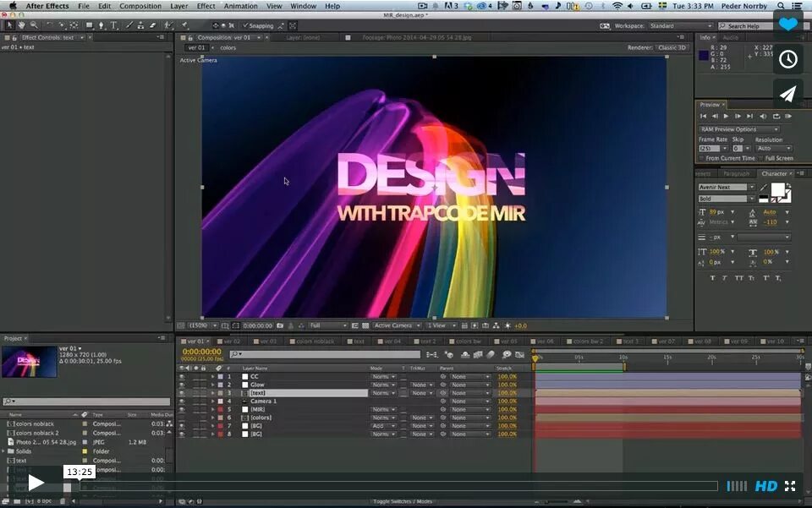Screen dimensions: 812x508
Task: Select the Hand tool
Action: tap(22, 25)
